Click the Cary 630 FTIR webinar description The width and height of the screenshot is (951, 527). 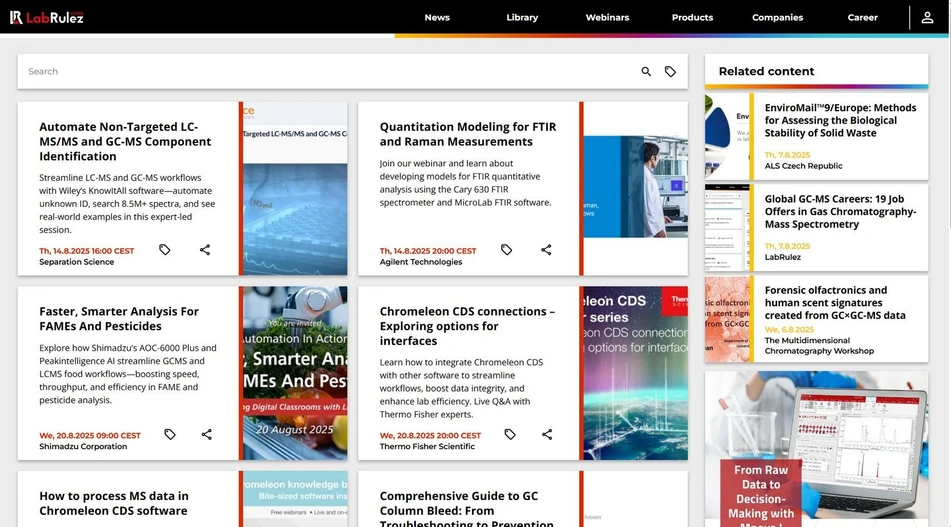(466, 183)
